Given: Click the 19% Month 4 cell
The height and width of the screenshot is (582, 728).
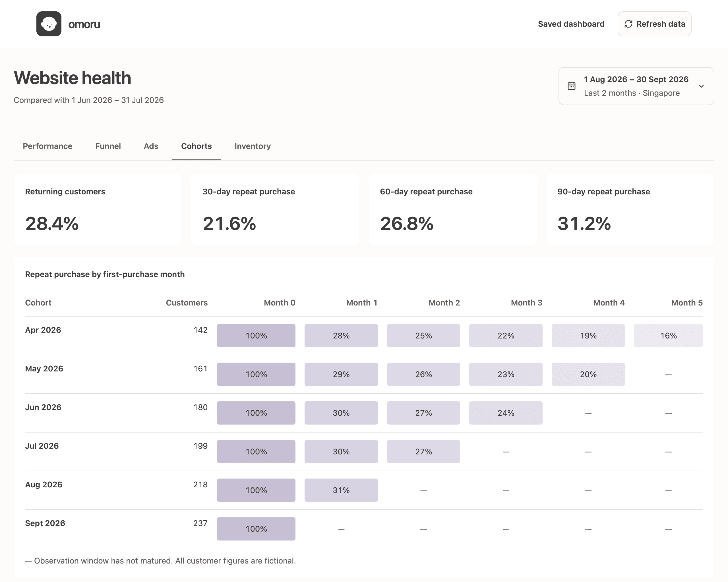Looking at the screenshot, I should tap(588, 336).
